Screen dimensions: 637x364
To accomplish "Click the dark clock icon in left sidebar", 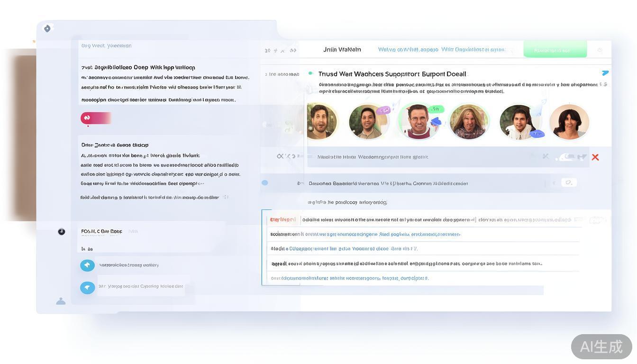I will pyautogui.click(x=62, y=232).
